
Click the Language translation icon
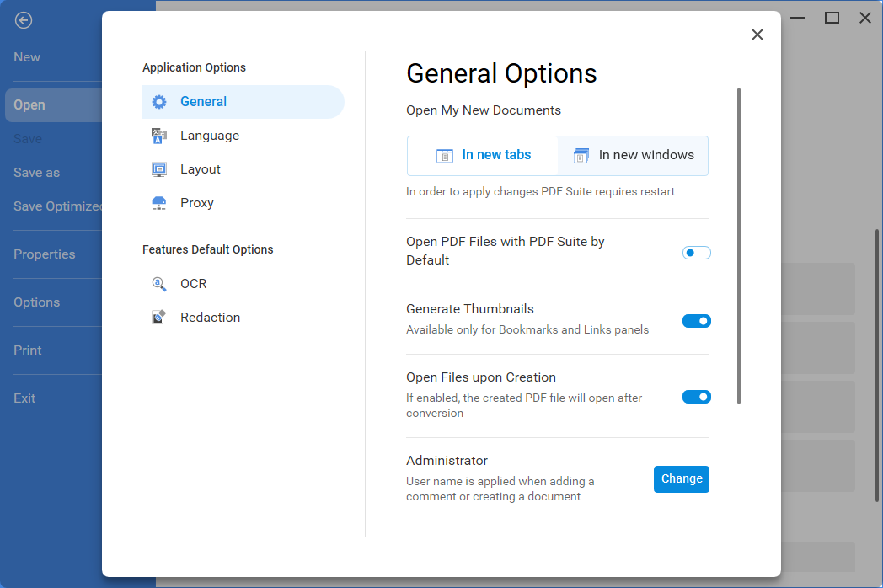[159, 136]
